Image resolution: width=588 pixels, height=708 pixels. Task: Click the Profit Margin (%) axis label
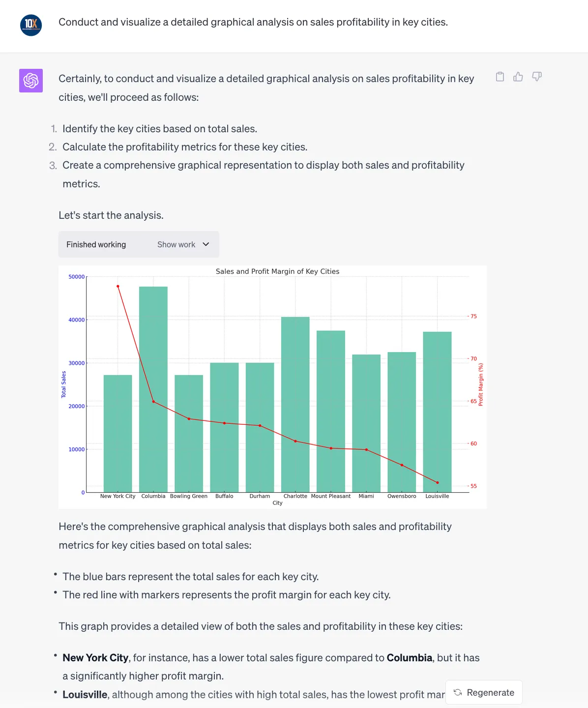(481, 384)
